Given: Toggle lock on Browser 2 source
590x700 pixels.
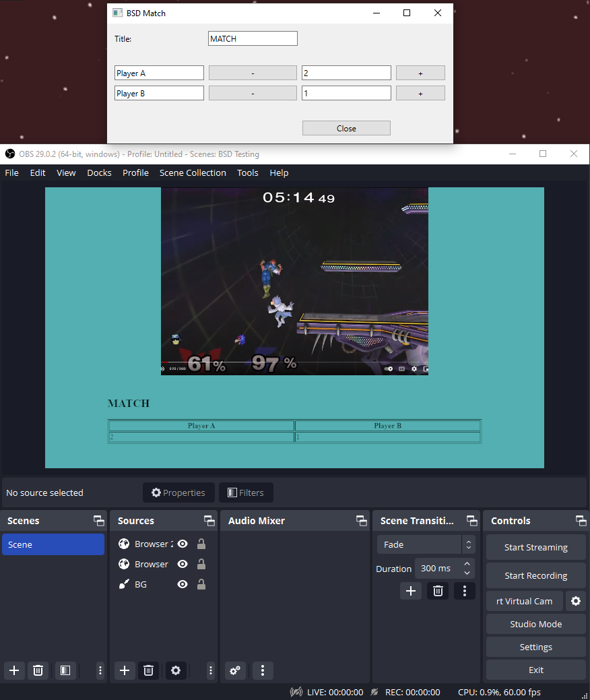Looking at the screenshot, I should [201, 544].
